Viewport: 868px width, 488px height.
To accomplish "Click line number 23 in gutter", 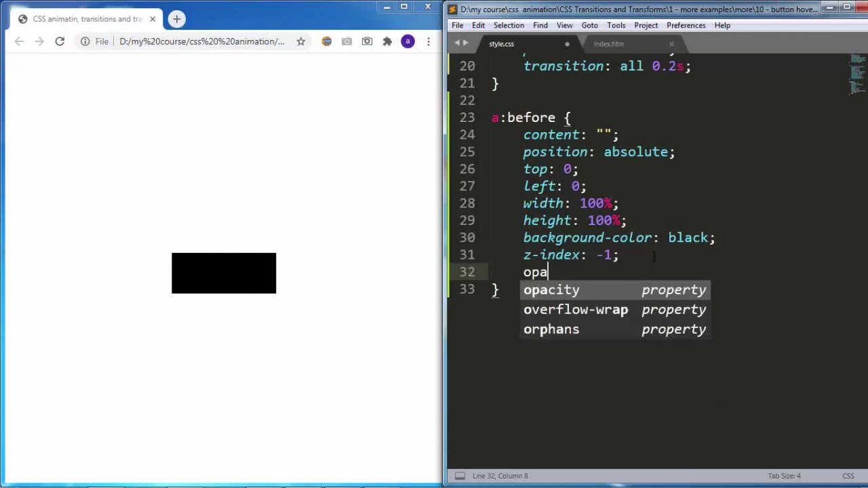I will point(467,117).
